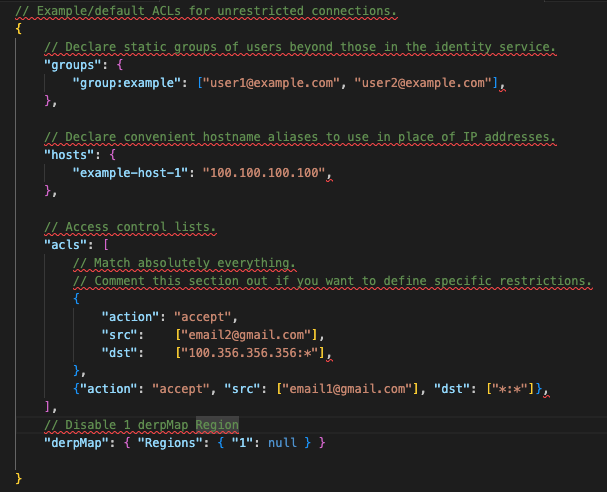Click the comment starting "Comment this section out"

(x=333, y=281)
